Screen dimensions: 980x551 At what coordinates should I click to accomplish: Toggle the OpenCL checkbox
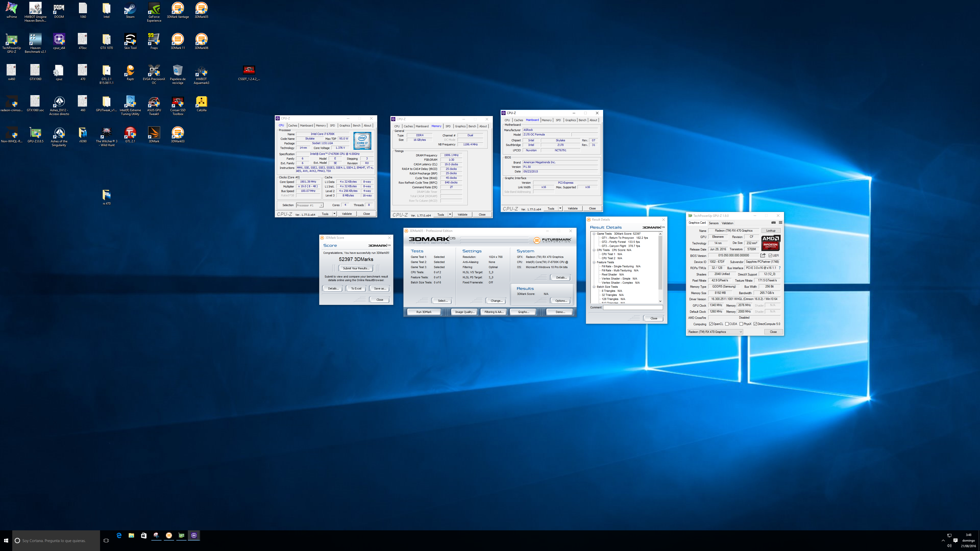711,324
